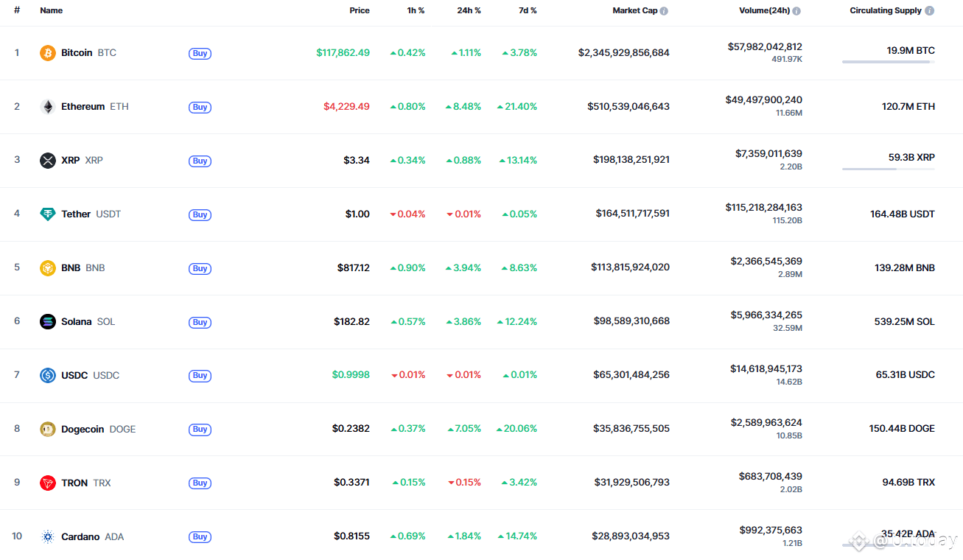This screenshot has width=963, height=560.
Task: Click Solana supply 539.25M SOL
Action: [904, 322]
